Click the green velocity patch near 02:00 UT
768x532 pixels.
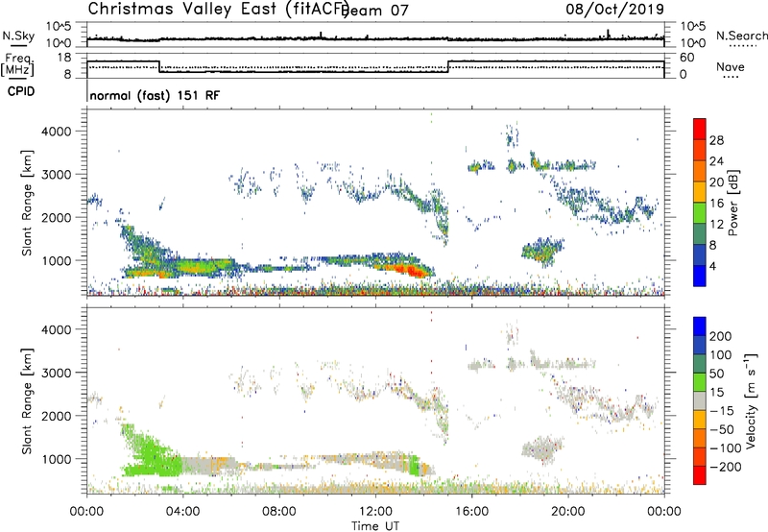[150, 454]
